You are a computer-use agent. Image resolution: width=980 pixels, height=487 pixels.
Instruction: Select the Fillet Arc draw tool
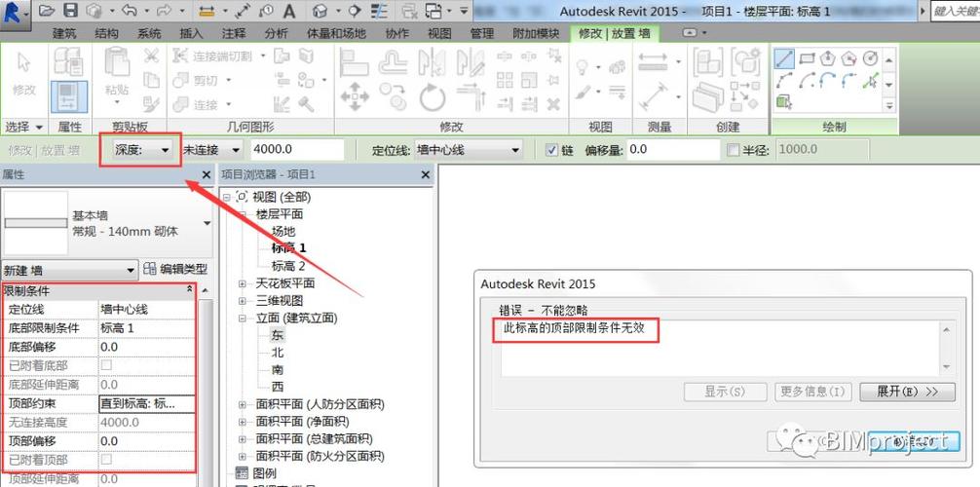point(848,80)
